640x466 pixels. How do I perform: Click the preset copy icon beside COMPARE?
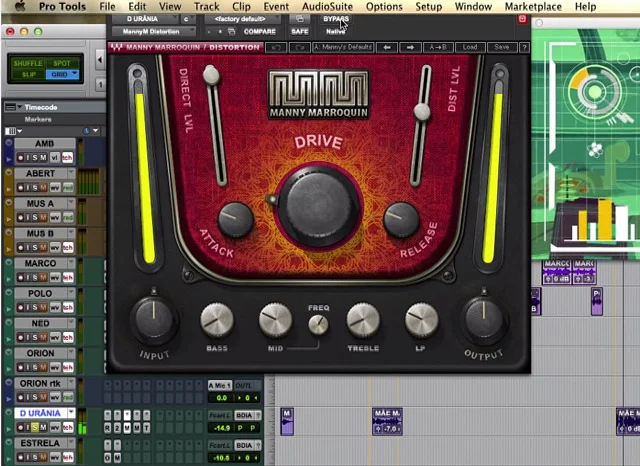231,31
